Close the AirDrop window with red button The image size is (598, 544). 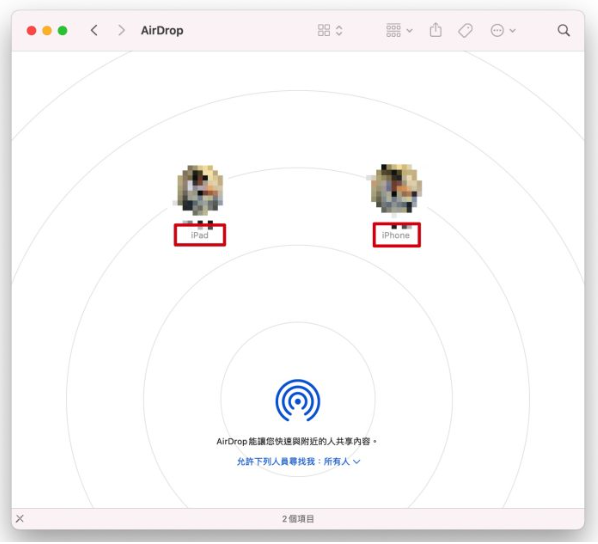point(32,31)
